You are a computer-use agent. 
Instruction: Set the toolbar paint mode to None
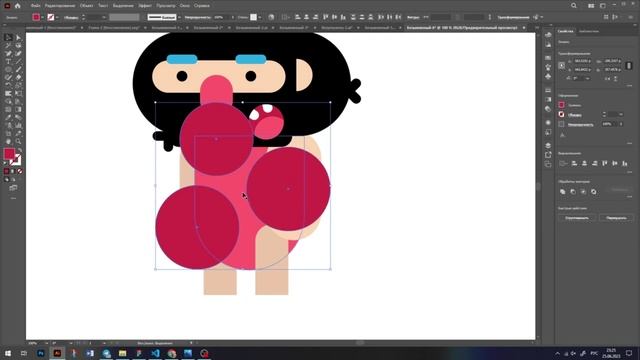click(20, 171)
